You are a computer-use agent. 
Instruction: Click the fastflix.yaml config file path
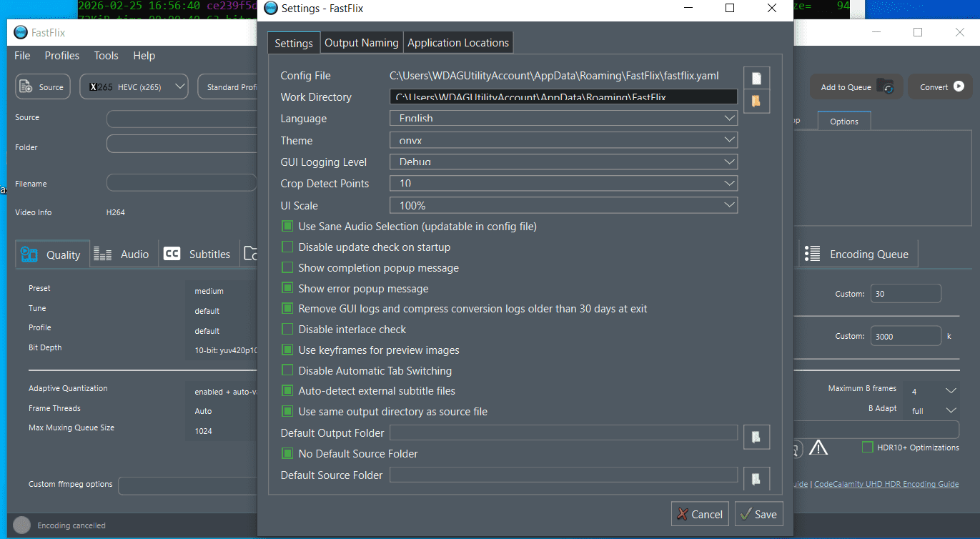554,76
